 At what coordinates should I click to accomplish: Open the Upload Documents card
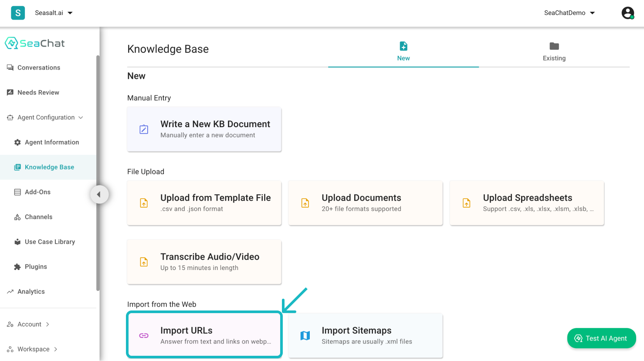pyautogui.click(x=366, y=203)
